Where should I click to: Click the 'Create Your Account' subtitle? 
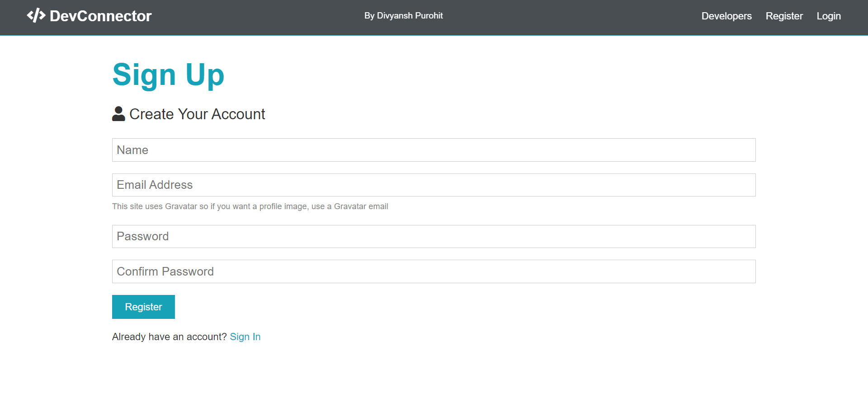coord(197,114)
